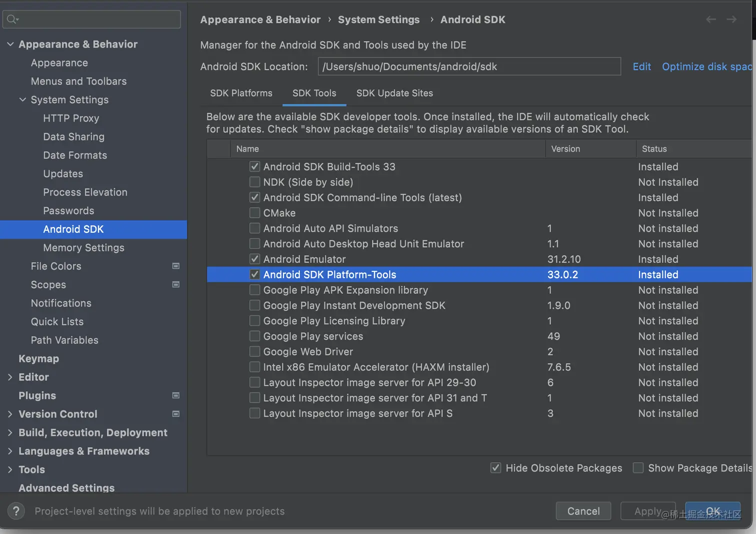756x534 pixels.
Task: Open the SDK Update Sites tab
Action: [x=394, y=94]
